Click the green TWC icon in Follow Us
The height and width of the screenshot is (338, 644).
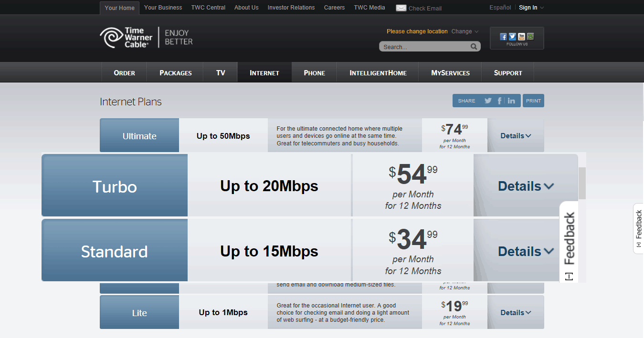click(530, 37)
